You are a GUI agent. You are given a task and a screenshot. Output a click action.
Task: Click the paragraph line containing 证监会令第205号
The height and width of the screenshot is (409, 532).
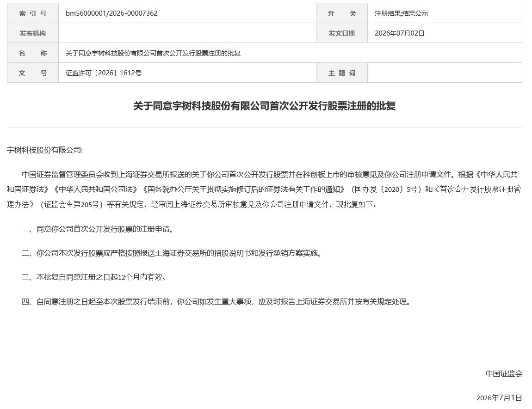[192, 204]
